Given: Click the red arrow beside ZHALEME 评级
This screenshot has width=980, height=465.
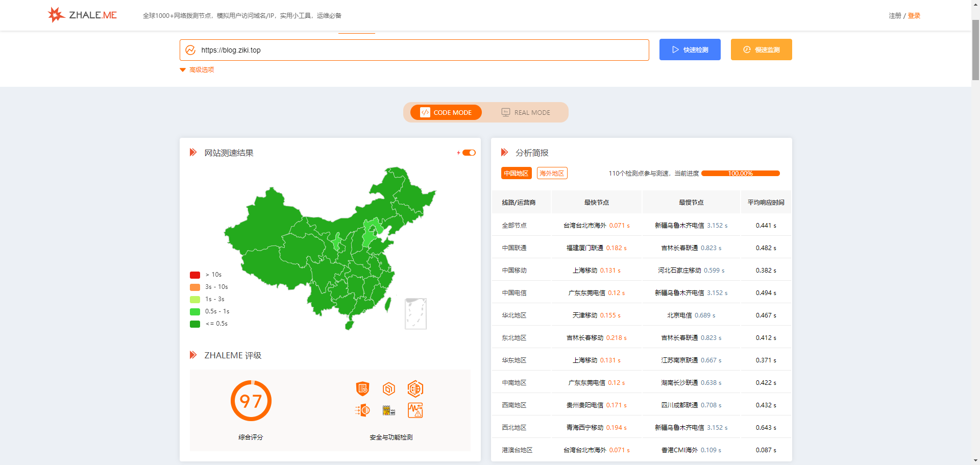Looking at the screenshot, I should pyautogui.click(x=193, y=355).
